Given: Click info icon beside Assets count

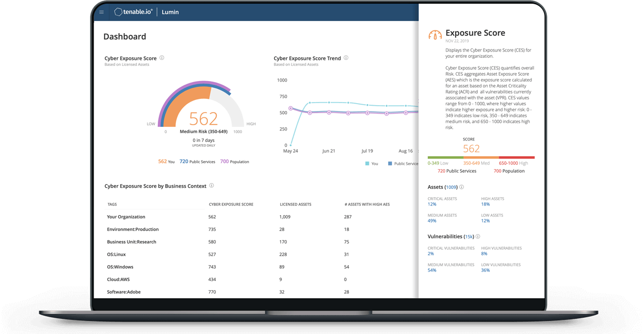Looking at the screenshot, I should 461,187.
